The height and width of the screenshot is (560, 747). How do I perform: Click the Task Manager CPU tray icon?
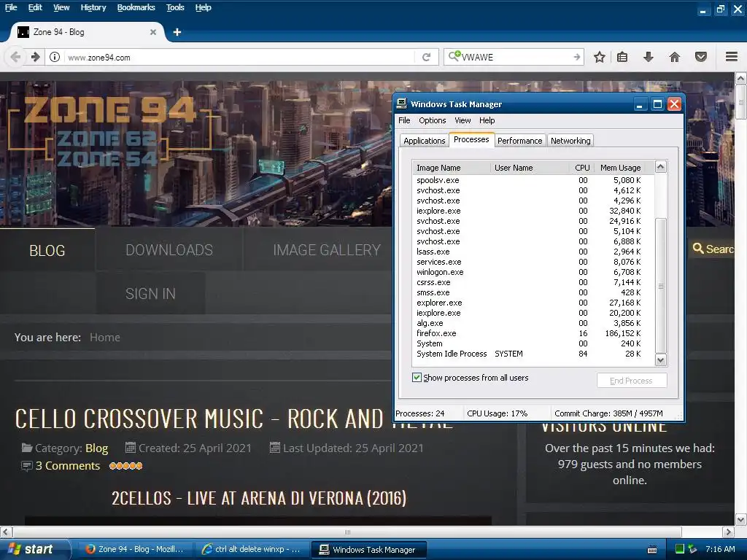(680, 549)
